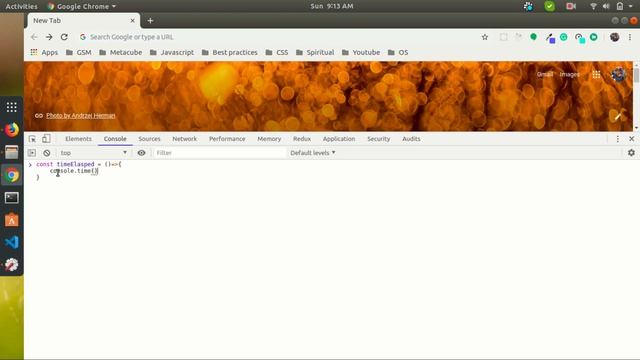Bookmark this page with the star icon

[484, 37]
